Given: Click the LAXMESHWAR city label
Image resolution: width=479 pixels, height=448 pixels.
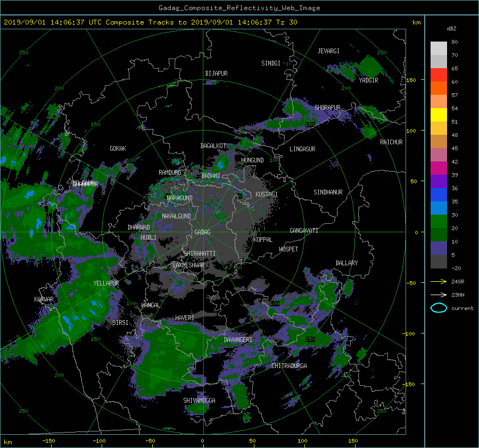Looking at the screenshot, I should pos(188,265).
